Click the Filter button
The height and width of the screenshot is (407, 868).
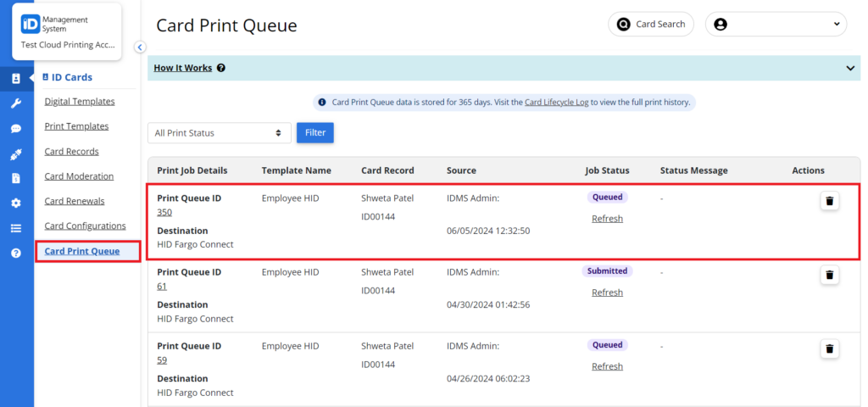[x=315, y=133]
